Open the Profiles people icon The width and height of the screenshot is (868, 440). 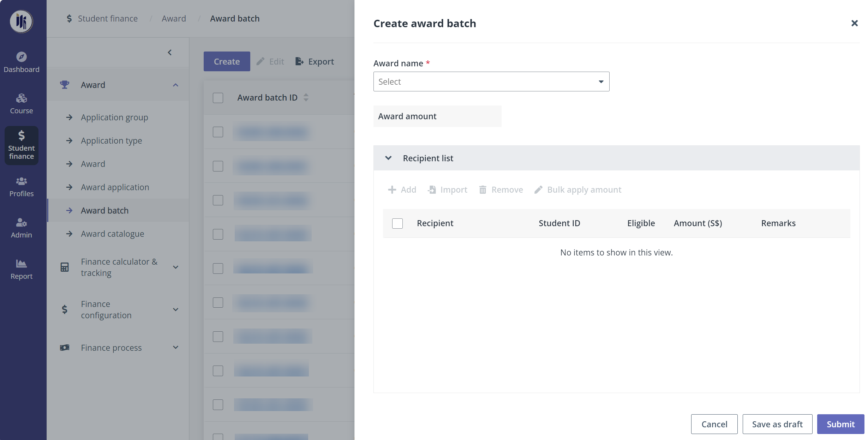click(21, 181)
